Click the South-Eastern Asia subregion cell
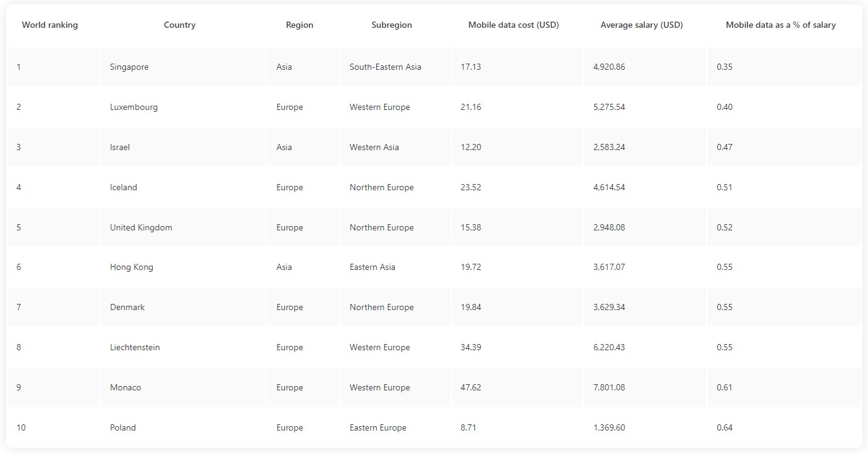The height and width of the screenshot is (454, 868). click(386, 67)
